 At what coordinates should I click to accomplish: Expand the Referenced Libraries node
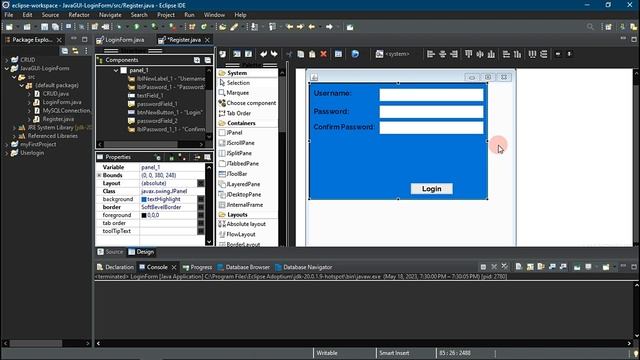tap(14, 136)
